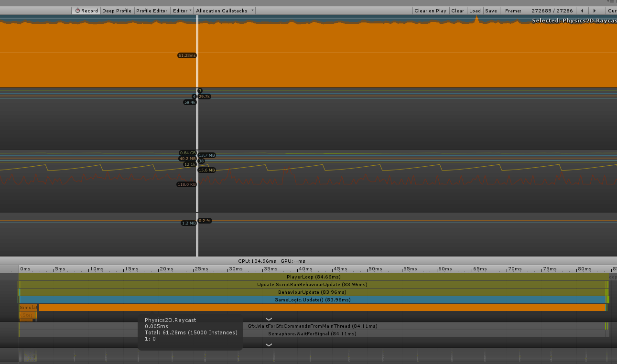Click the 0.84 GB memory label marker

(x=187, y=153)
